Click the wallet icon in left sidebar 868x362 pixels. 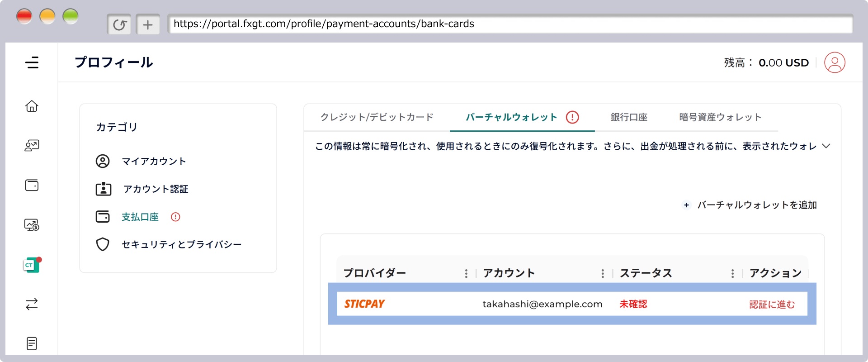point(32,185)
